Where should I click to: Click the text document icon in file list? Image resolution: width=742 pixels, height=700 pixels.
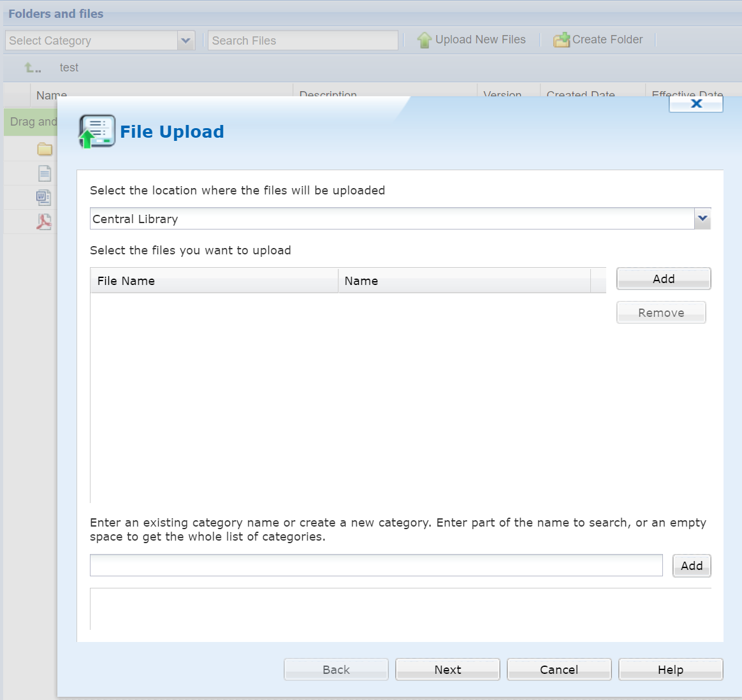point(45,173)
